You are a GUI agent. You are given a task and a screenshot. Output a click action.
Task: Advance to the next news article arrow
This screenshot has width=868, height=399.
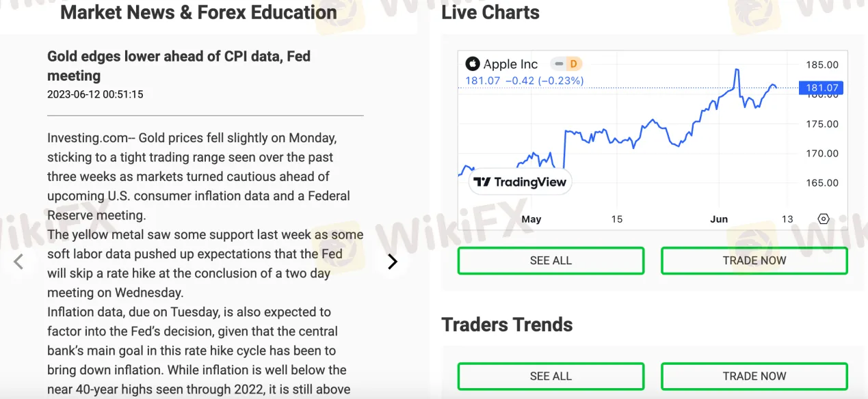pyautogui.click(x=392, y=261)
